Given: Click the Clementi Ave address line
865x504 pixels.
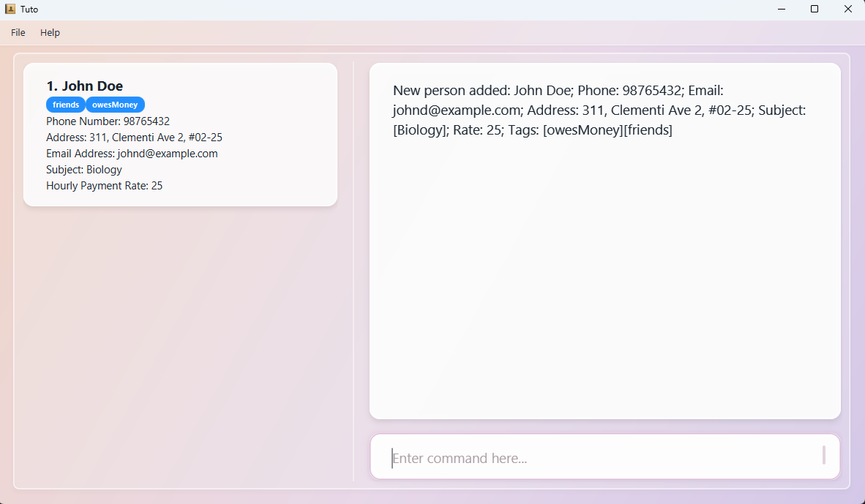Looking at the screenshot, I should point(134,138).
